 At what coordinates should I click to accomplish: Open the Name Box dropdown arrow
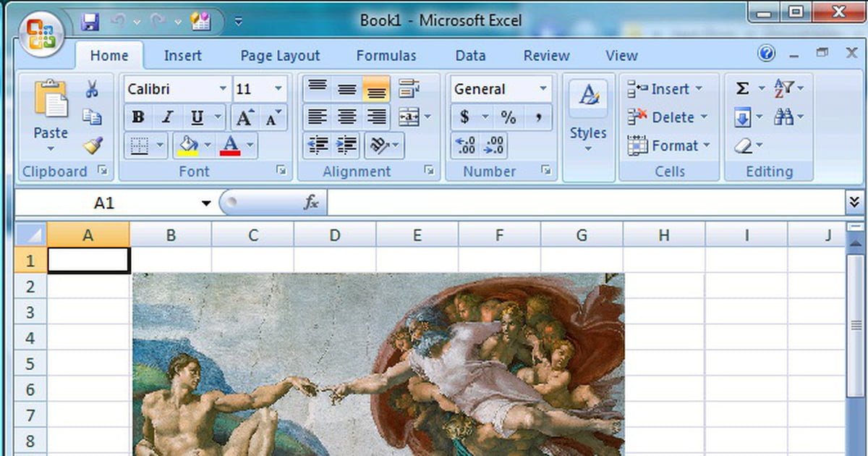[206, 203]
